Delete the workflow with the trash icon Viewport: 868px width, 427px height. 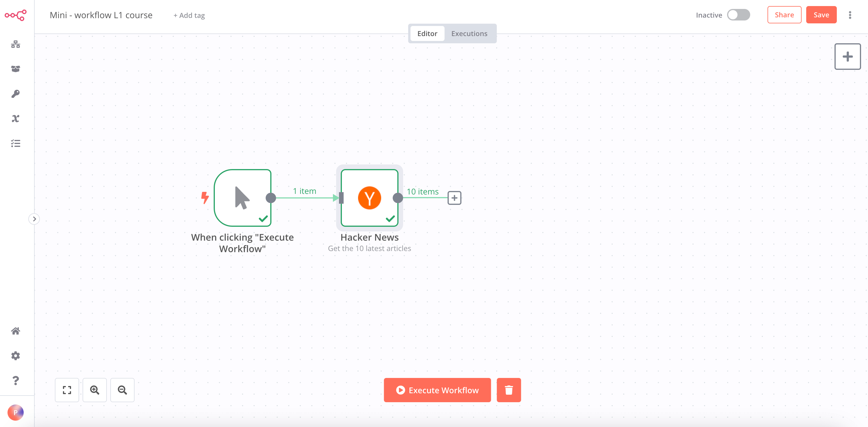pyautogui.click(x=509, y=390)
